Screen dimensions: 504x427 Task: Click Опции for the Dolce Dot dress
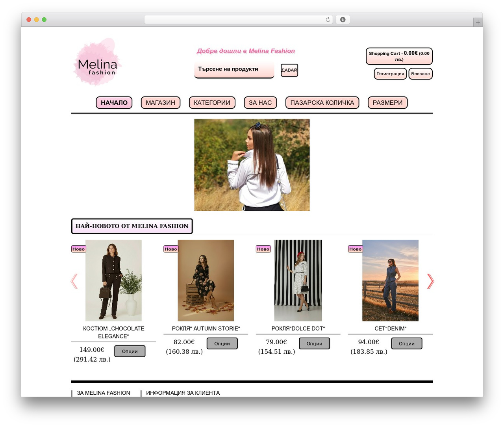click(314, 343)
